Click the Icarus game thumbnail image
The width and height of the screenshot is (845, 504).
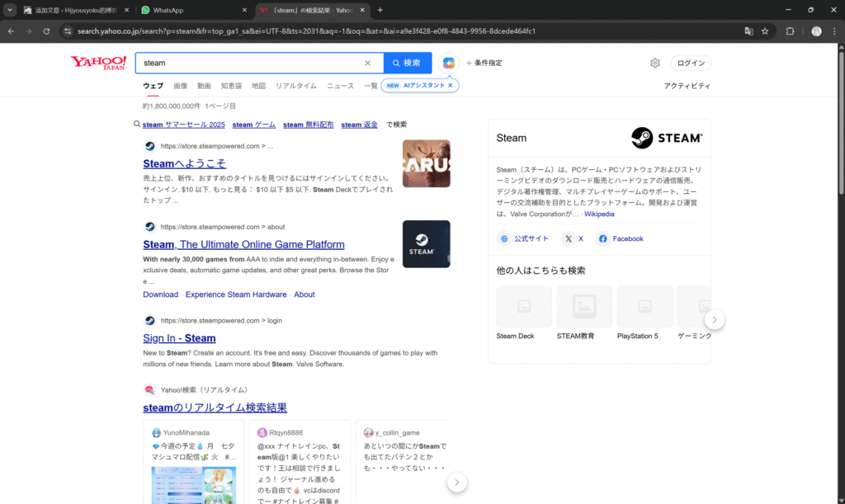[x=427, y=163]
